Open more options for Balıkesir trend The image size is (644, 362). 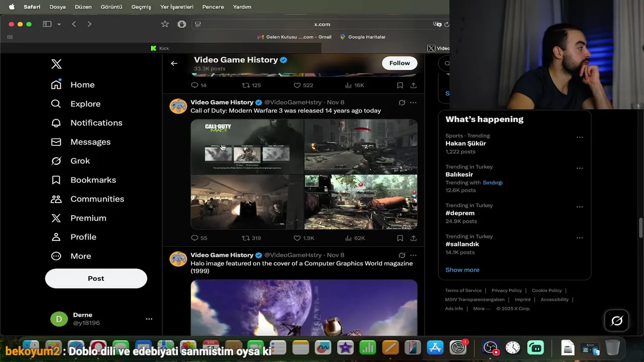tap(580, 168)
